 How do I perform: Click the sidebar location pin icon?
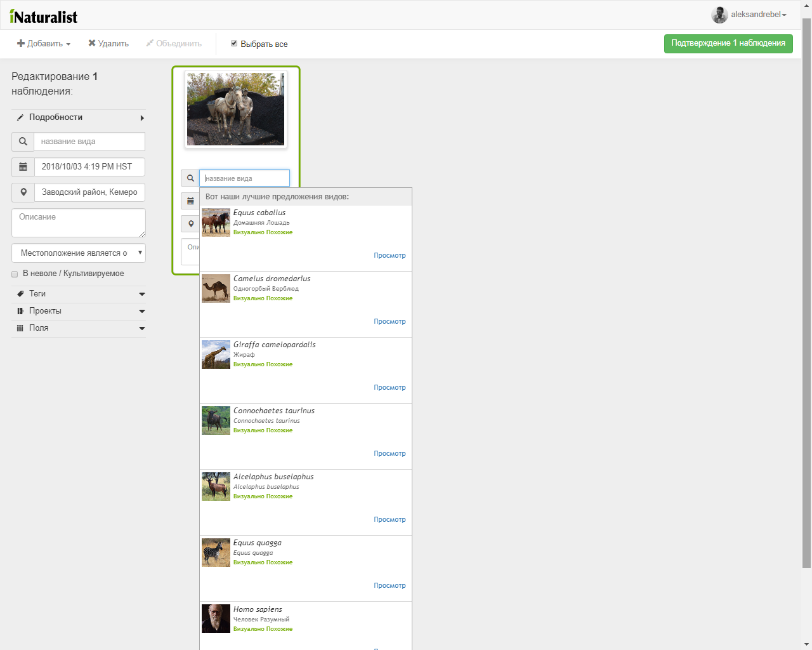[x=23, y=192]
